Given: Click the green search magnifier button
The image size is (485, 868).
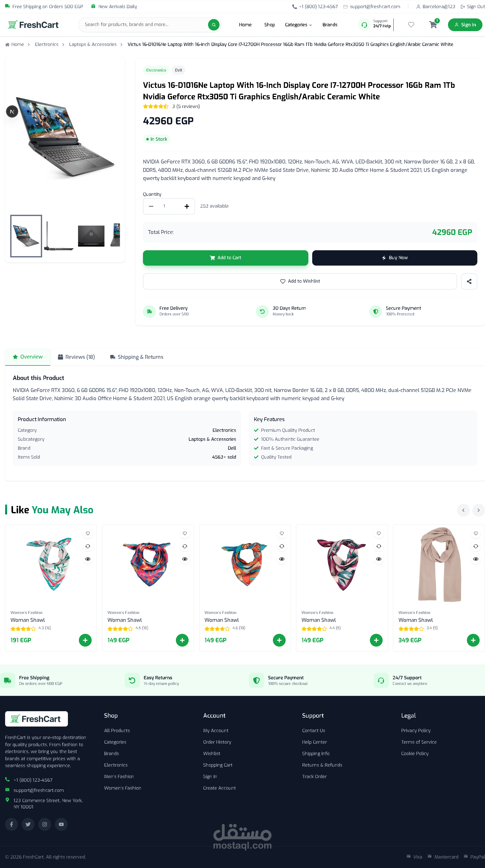Looking at the screenshot, I should point(214,25).
